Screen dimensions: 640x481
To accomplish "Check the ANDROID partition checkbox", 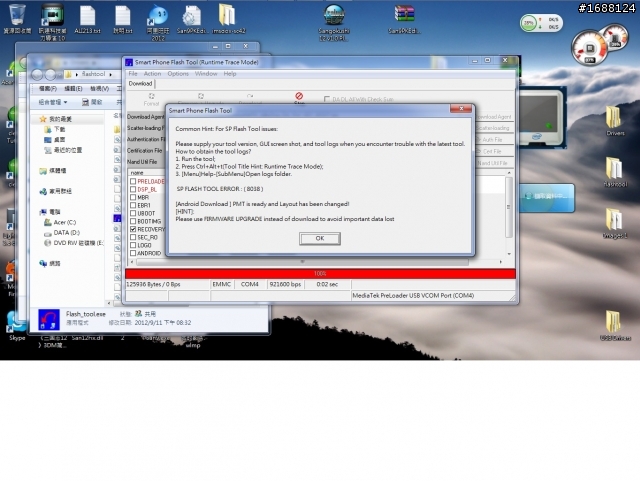I will pos(133,253).
